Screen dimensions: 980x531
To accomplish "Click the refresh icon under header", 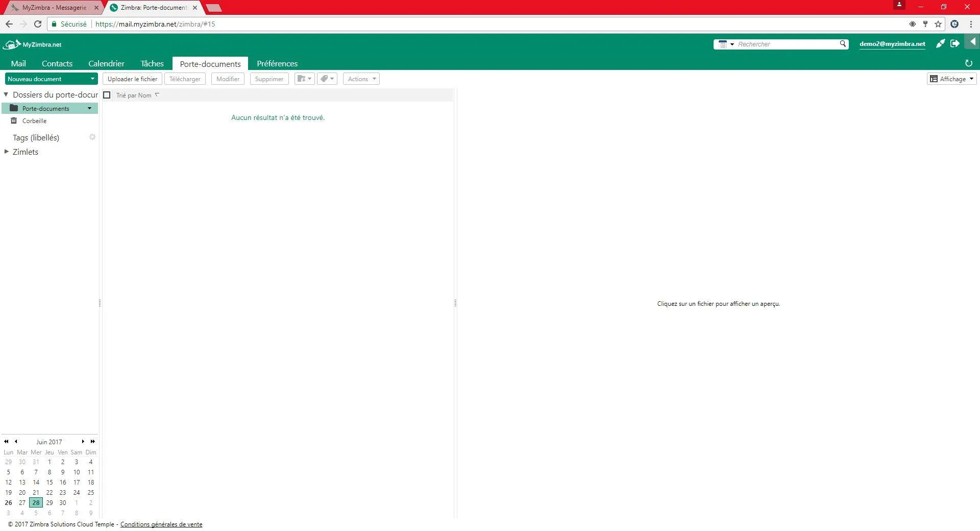I will pos(969,63).
